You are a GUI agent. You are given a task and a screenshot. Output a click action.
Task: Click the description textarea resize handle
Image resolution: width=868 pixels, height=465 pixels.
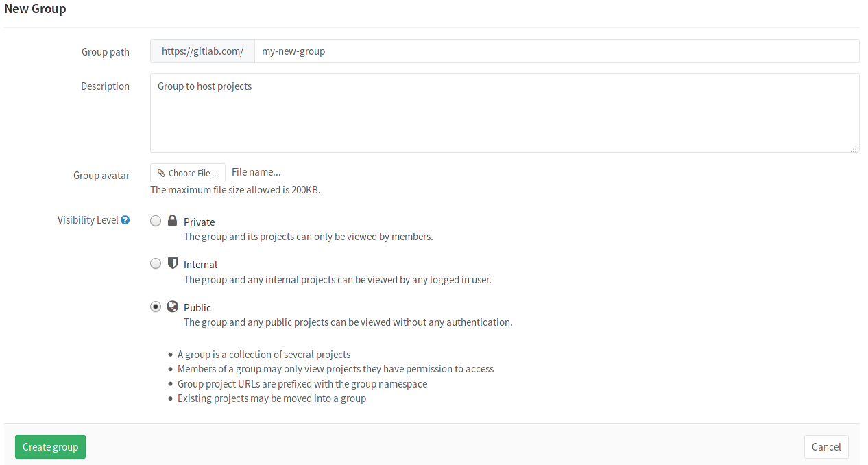pyautogui.click(x=856, y=147)
